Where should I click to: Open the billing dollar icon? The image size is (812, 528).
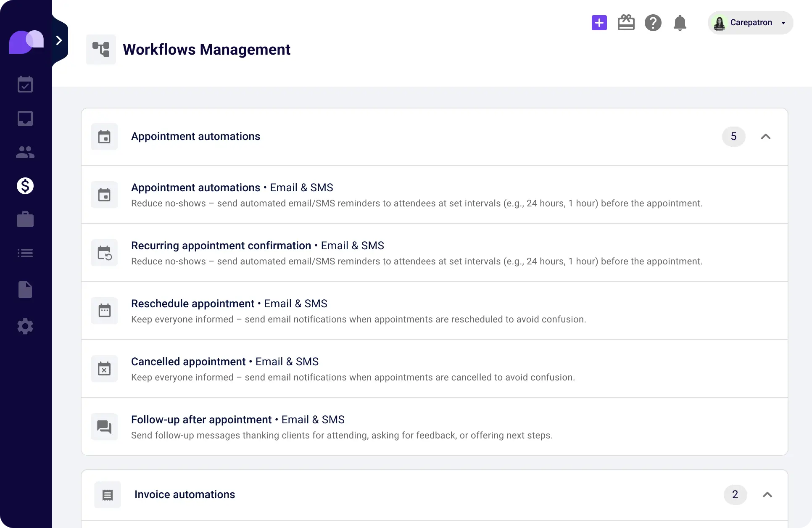click(x=25, y=186)
